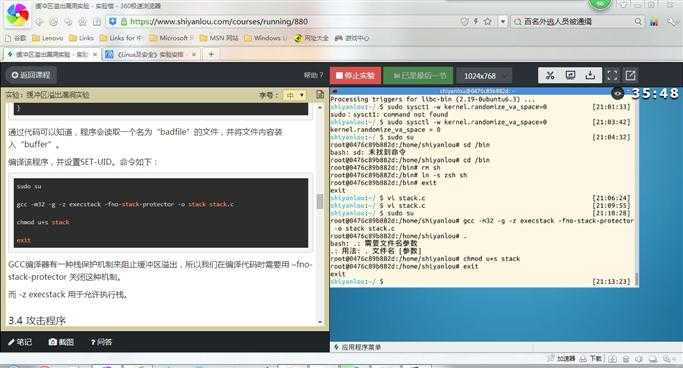Close the first browser tab
The image size is (683, 368).
(x=95, y=54)
